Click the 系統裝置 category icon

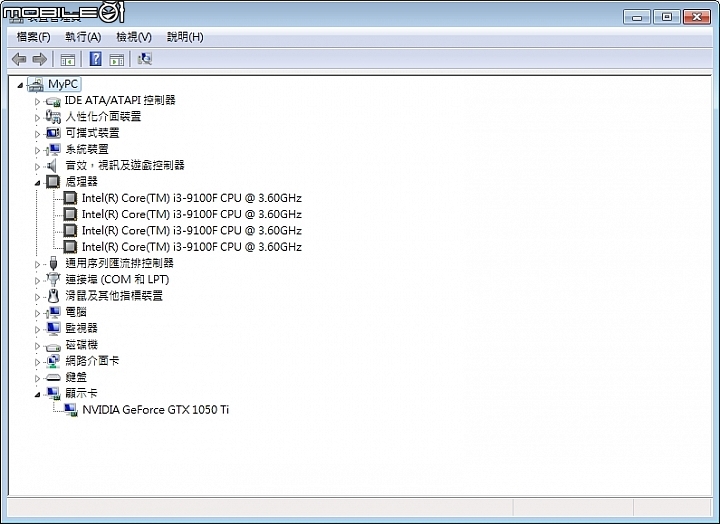pyautogui.click(x=53, y=149)
